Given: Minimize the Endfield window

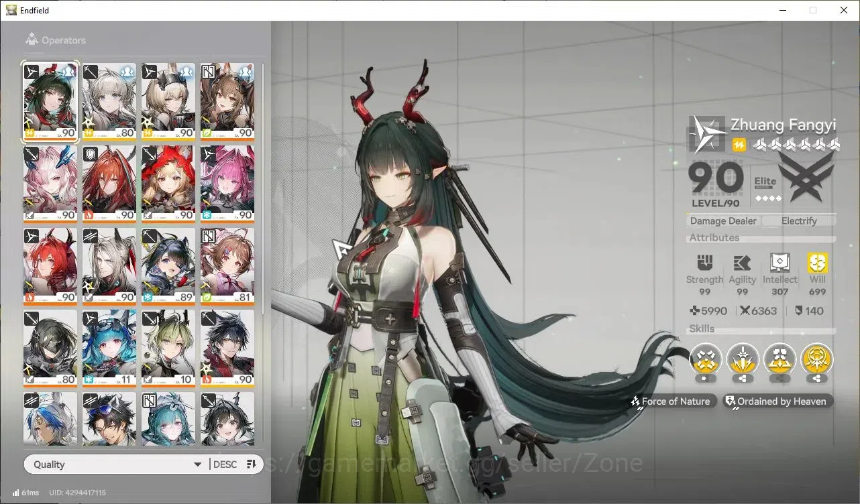Looking at the screenshot, I should [x=782, y=10].
